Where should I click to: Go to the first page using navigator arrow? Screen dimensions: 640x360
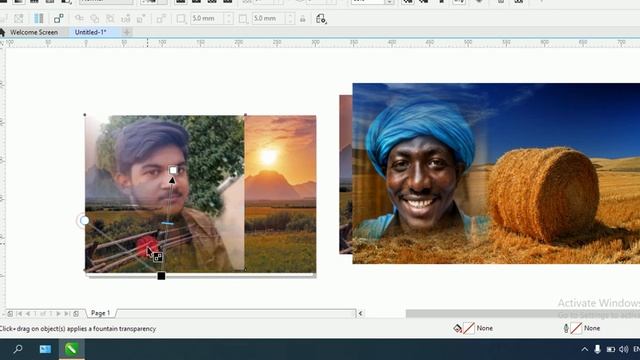click(x=19, y=313)
